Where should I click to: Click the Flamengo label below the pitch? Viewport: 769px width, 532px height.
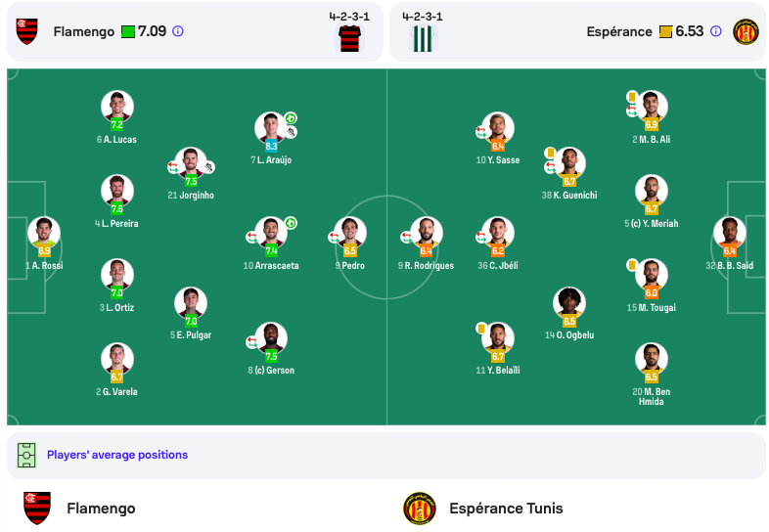click(101, 509)
